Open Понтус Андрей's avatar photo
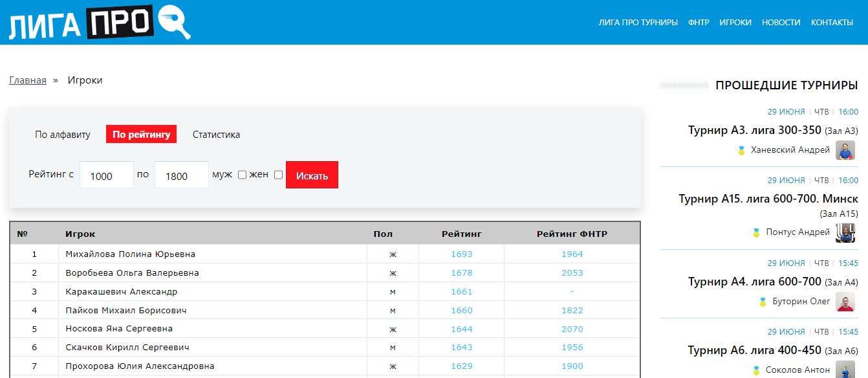Viewport: 868px width, 378px height. click(845, 232)
